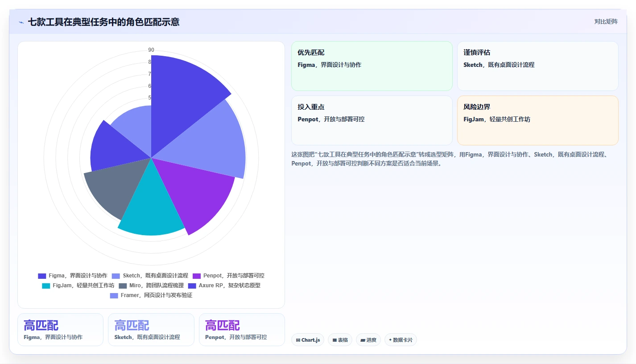
Task: Click the 表格 tag chip
Action: click(x=340, y=340)
